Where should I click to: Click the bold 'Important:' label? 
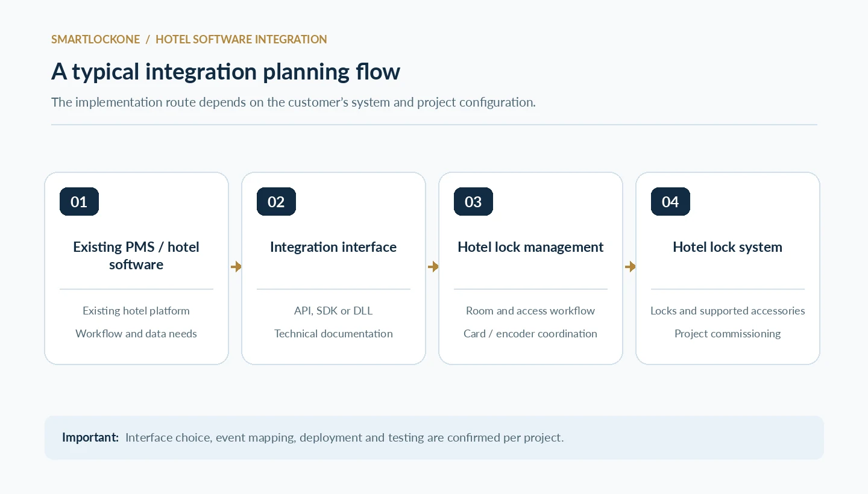pos(90,437)
